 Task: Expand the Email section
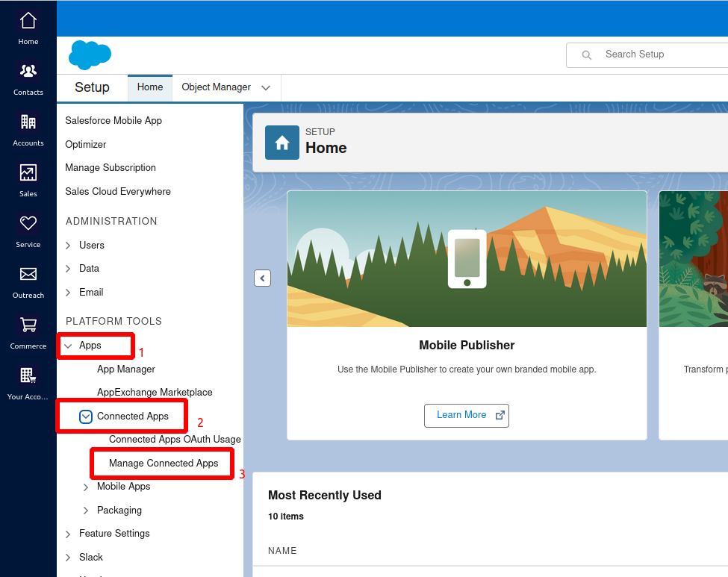click(68, 292)
